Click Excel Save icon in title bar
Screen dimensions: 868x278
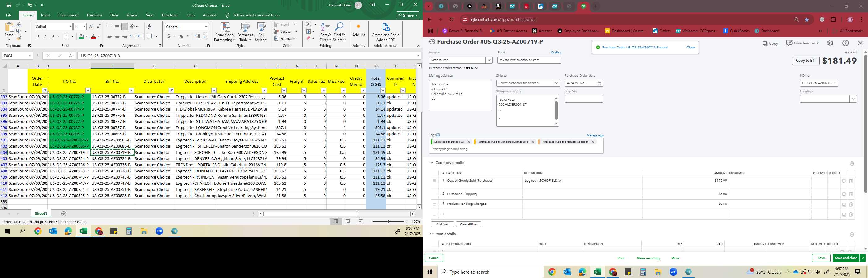tap(9, 5)
